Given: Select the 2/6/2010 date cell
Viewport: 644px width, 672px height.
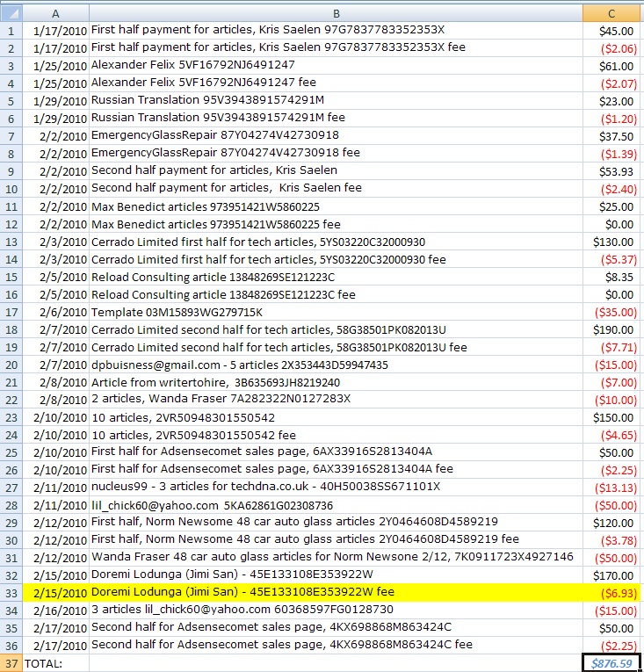Looking at the screenshot, I should coord(56,312).
